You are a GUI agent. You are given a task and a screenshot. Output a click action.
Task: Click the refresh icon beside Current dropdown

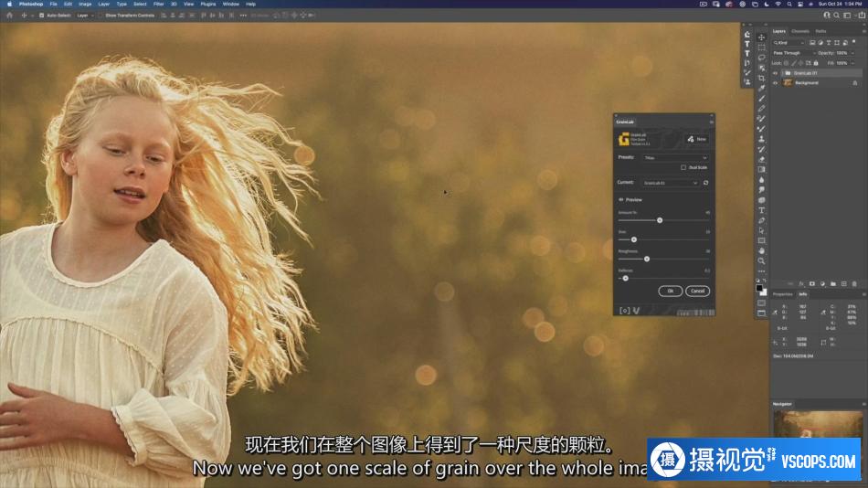(705, 183)
